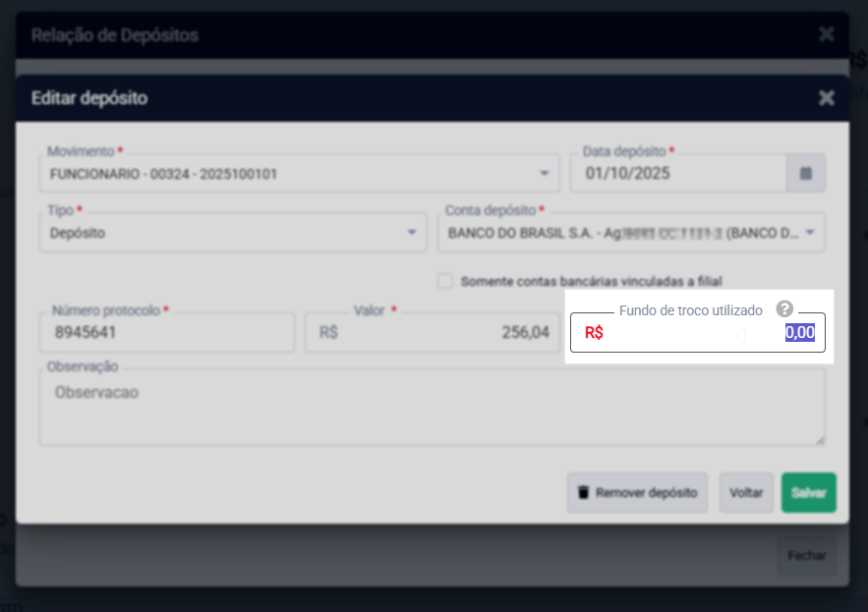The height and width of the screenshot is (612, 868).
Task: Click the Fundo de troco utilizado input
Action: (x=698, y=333)
